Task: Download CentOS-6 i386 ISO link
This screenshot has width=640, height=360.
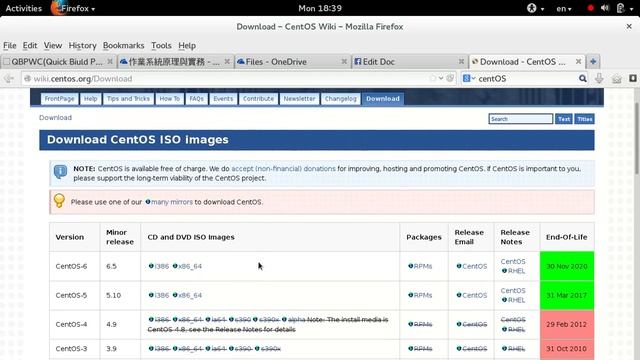Action: (x=159, y=266)
